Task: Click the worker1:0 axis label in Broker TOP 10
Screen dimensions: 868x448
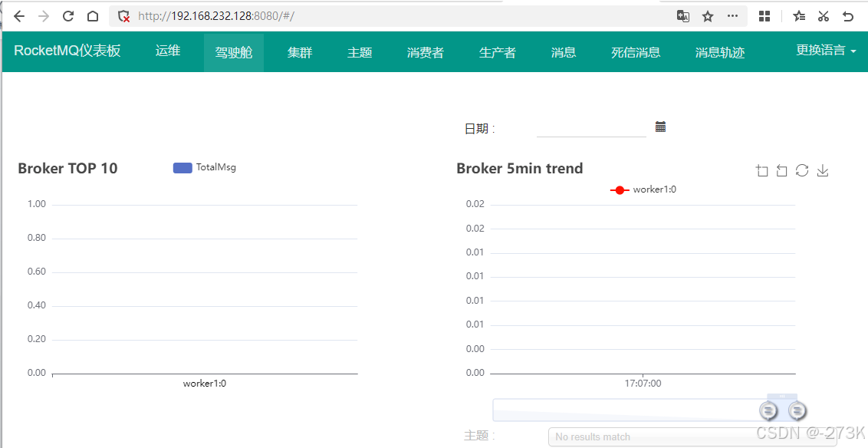Action: point(204,384)
